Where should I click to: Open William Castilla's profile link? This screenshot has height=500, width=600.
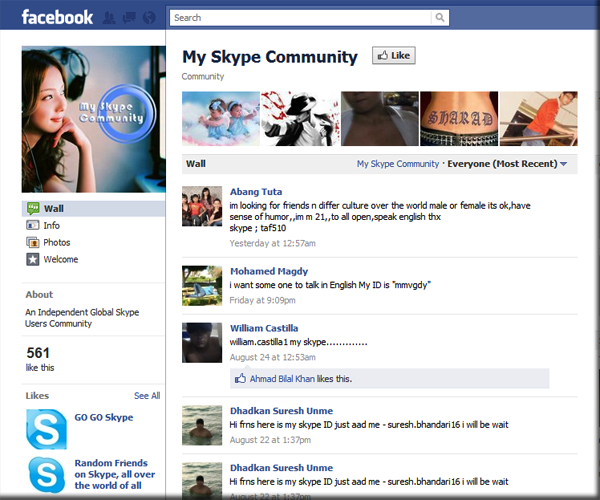[x=264, y=328]
